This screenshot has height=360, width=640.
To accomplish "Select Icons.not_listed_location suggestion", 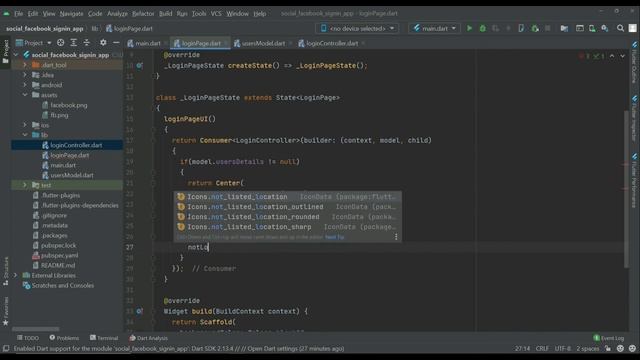I will tap(288, 197).
